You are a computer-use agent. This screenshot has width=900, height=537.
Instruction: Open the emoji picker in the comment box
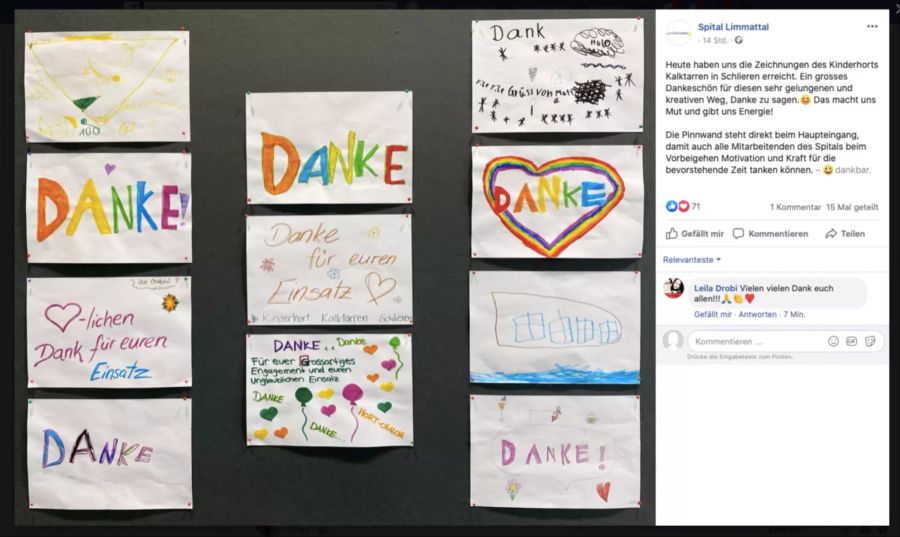click(833, 341)
